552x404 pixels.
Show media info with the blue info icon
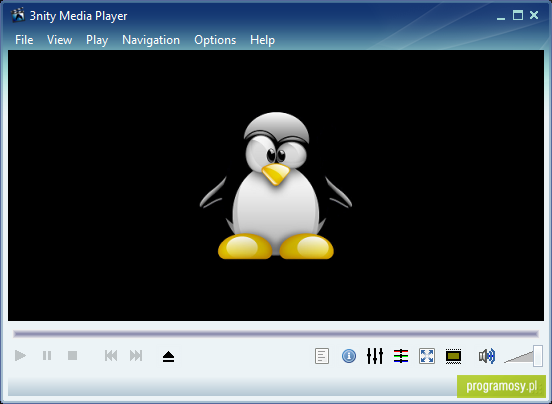pyautogui.click(x=349, y=356)
